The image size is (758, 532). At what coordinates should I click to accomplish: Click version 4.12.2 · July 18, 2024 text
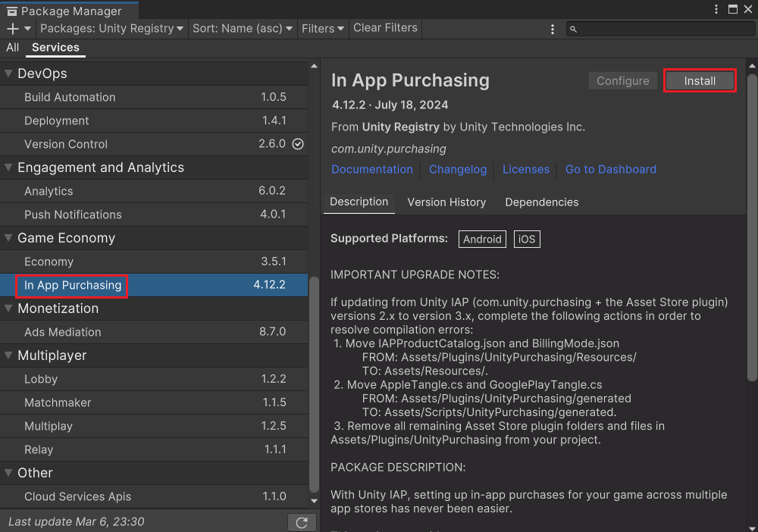coord(390,105)
